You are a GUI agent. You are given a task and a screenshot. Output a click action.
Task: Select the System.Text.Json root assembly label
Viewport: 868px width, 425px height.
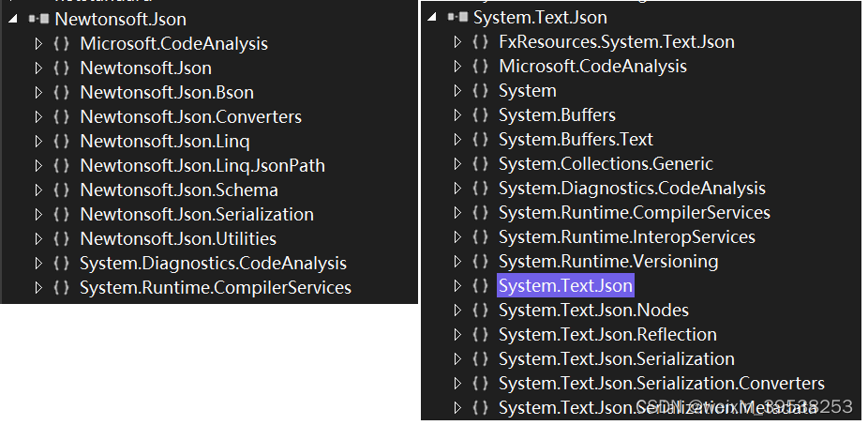540,18
